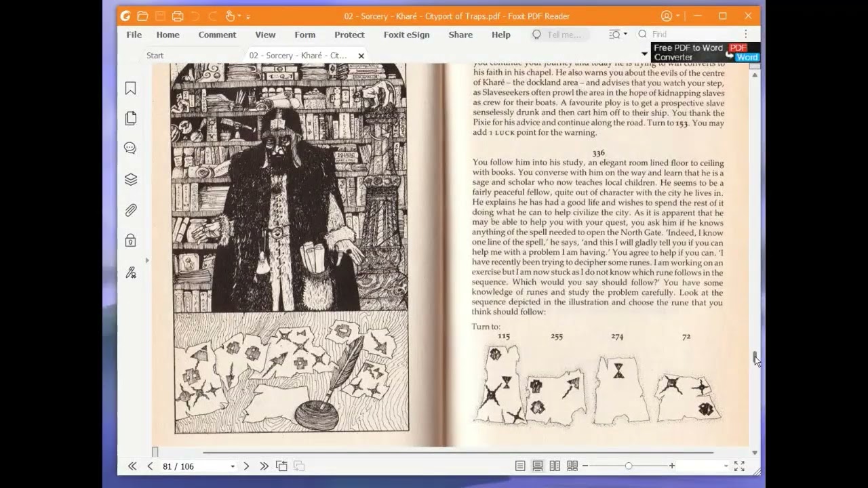Screen dimensions: 868x488
Task: Go to last page button
Action: coord(264,466)
